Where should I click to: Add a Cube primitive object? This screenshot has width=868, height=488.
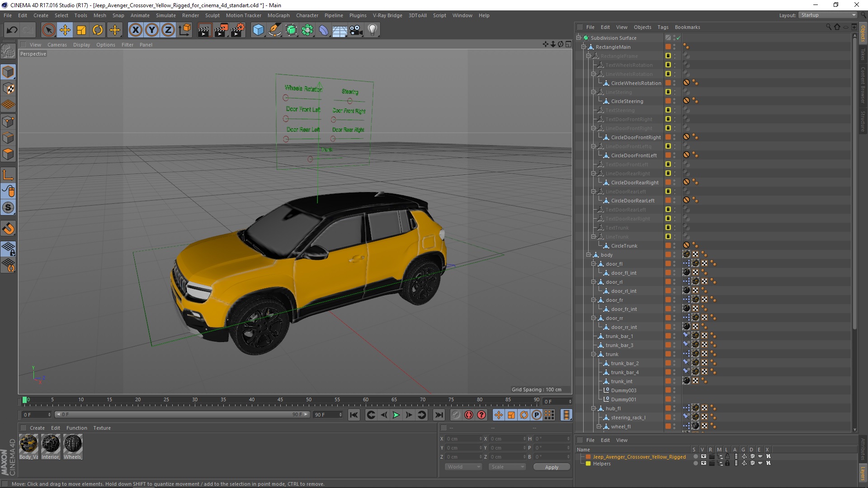258,30
